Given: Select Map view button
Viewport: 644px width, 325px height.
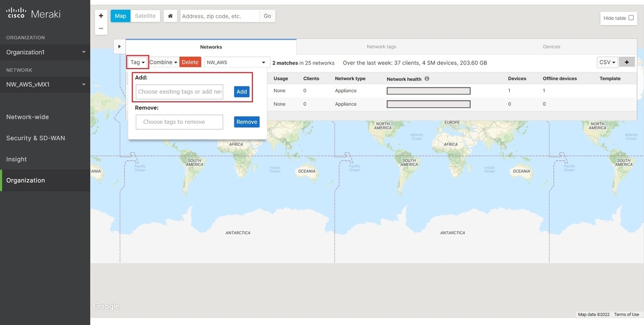Looking at the screenshot, I should click(120, 16).
